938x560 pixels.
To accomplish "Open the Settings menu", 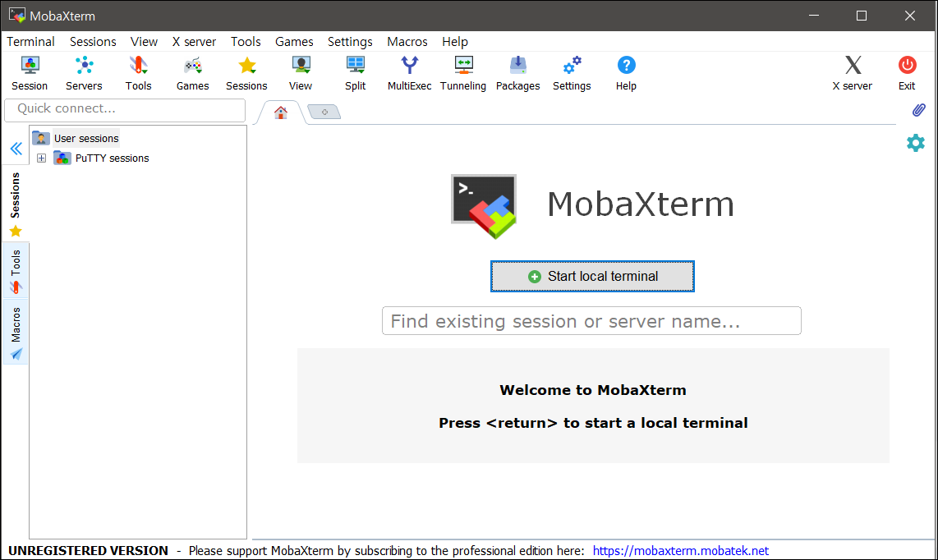I will tap(350, 42).
